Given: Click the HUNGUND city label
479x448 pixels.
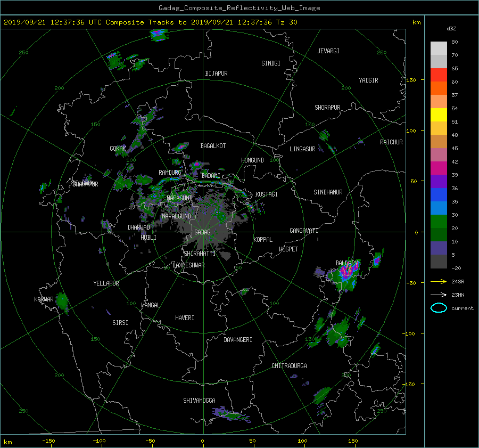Looking at the screenshot, I should 252,160.
